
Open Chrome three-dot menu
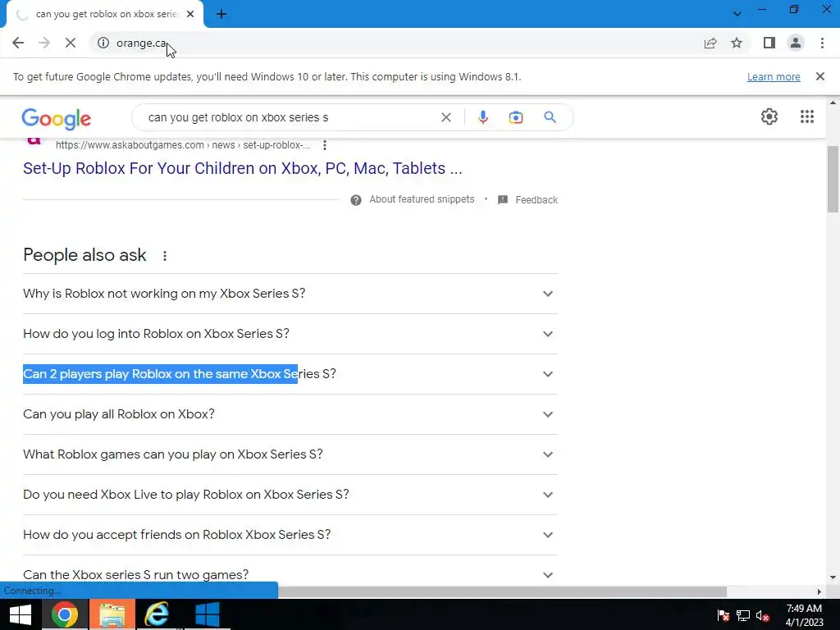click(822, 43)
